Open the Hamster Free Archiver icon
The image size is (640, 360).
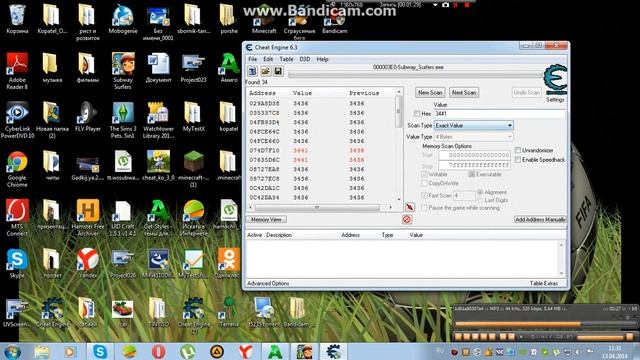point(88,218)
